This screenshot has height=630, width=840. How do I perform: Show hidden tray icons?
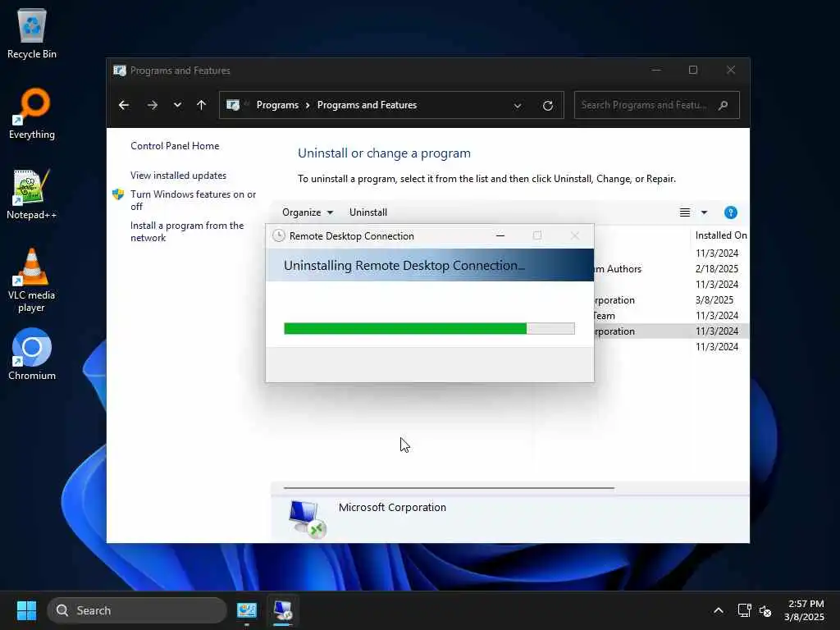(x=719, y=610)
